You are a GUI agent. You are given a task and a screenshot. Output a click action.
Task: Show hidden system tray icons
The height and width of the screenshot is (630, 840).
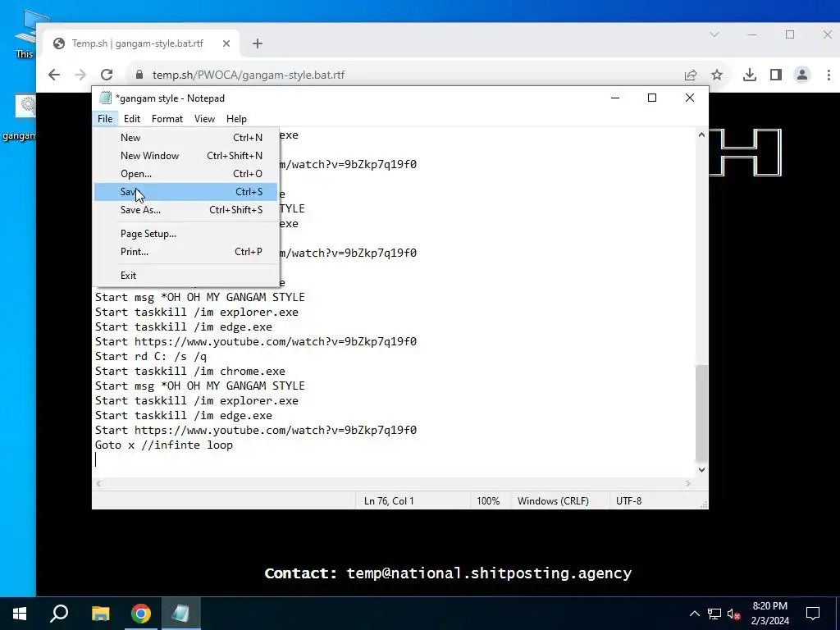[694, 614]
